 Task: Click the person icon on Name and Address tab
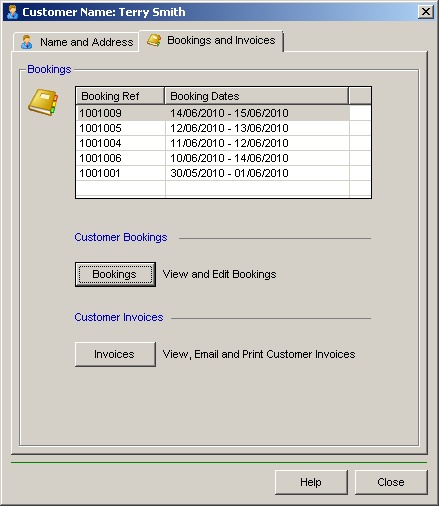click(26, 42)
